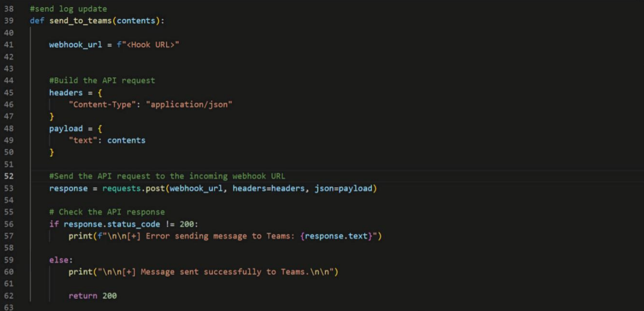The height and width of the screenshot is (311, 644).
Task: Click the json=payload argument
Action: 343,188
